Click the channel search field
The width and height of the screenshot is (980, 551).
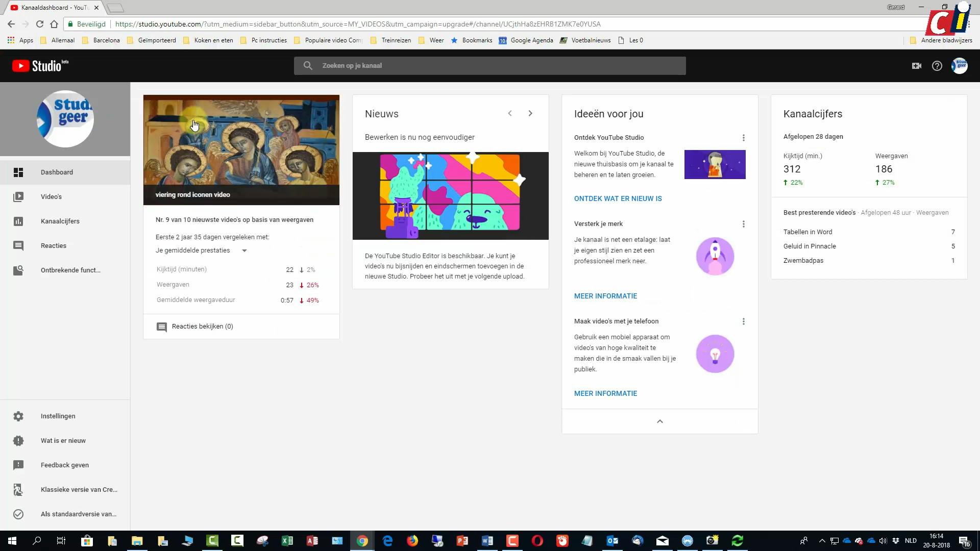pos(490,66)
